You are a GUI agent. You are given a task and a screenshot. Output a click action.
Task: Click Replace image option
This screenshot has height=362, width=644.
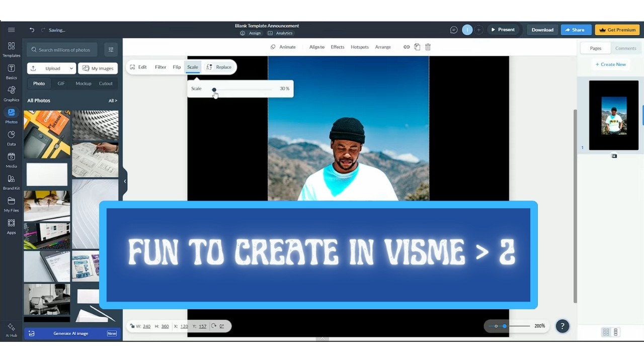219,67
